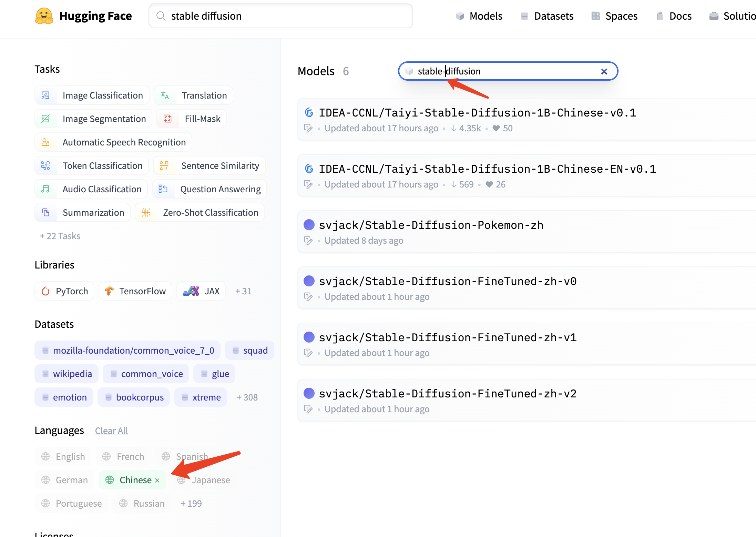Filter by the common_voice dataset

point(146,374)
